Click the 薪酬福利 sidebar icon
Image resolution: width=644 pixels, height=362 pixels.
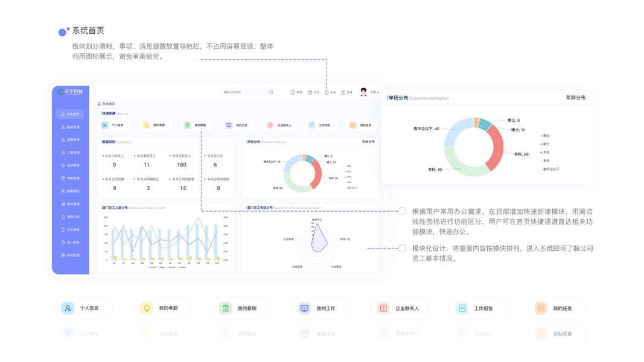click(x=63, y=191)
